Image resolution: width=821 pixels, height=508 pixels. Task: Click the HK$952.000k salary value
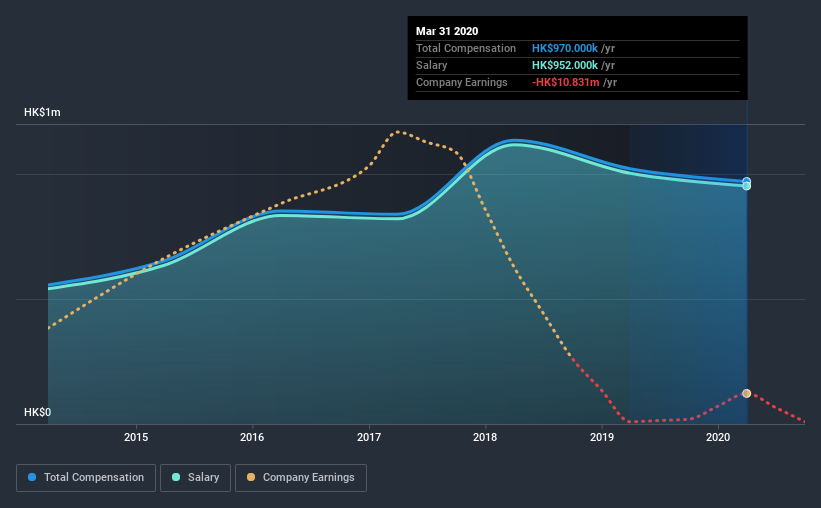pos(565,65)
